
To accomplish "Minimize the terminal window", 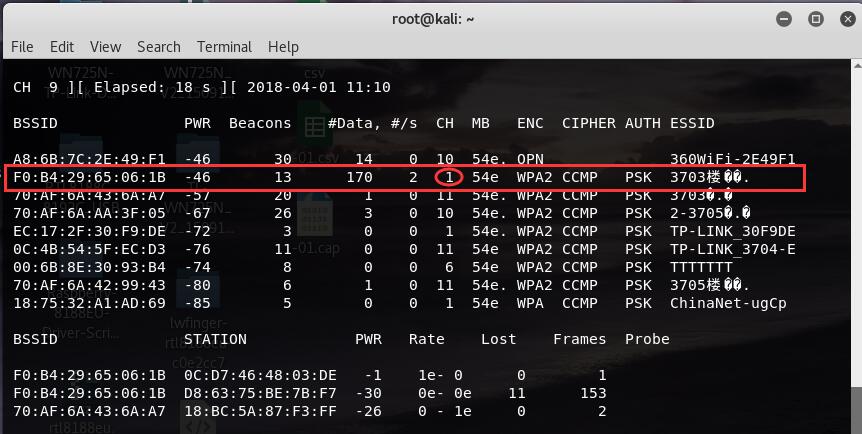I will 786,17.
